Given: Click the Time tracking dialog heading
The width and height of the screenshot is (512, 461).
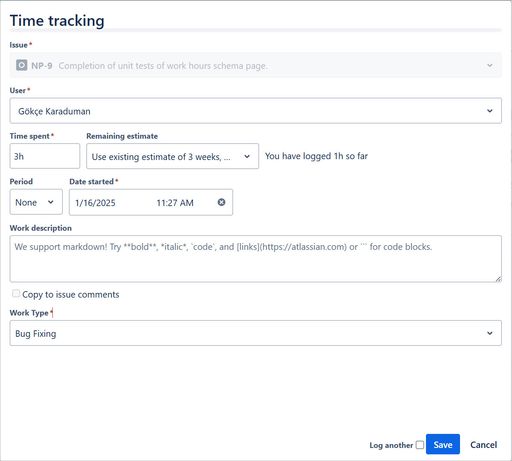Looking at the screenshot, I should pyautogui.click(x=57, y=21).
